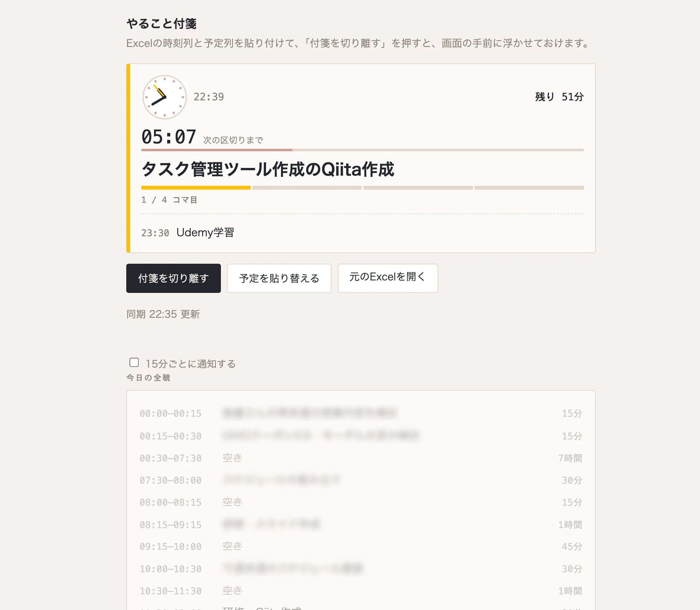Image resolution: width=700 pixels, height=610 pixels.
Task: Click the countdown progress bar under 05:07
Action: [362, 150]
